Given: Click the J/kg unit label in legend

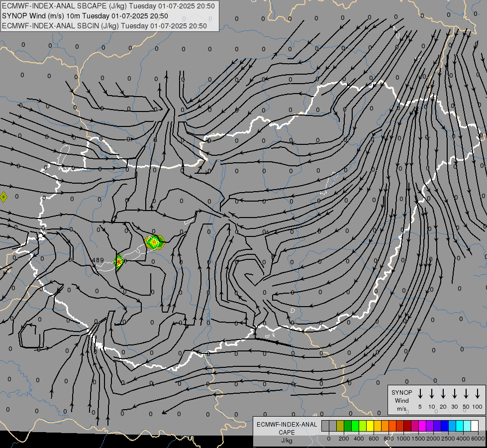Looking at the screenshot, I should (287, 441).
